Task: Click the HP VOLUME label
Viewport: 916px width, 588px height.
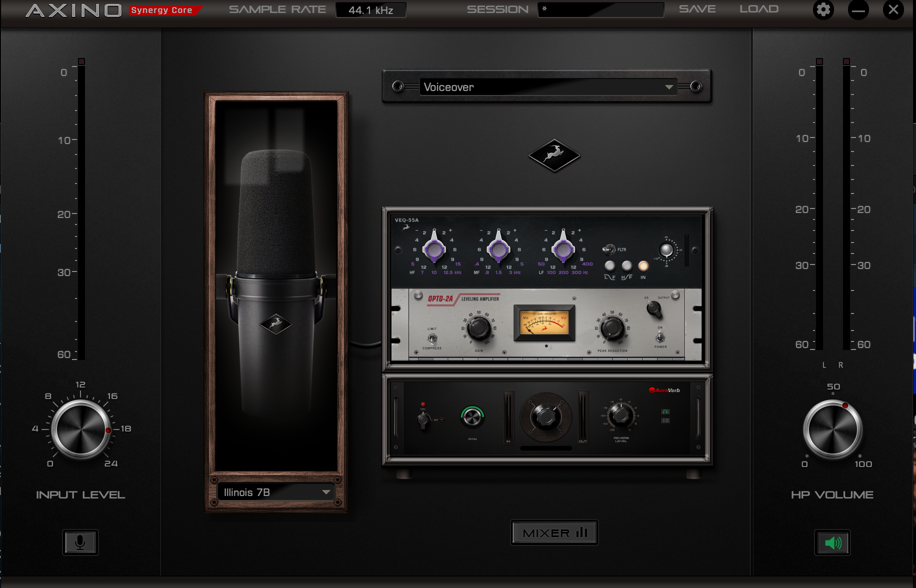Action: 832,495
